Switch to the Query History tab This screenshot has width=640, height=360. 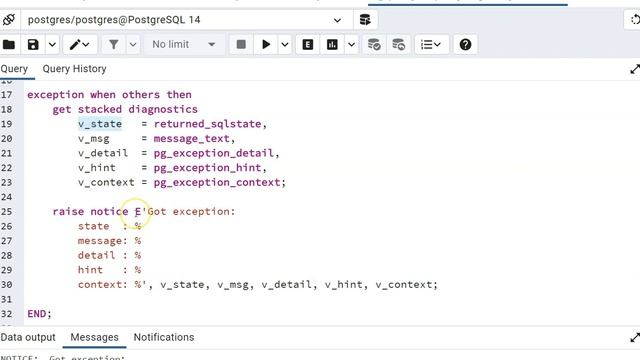(x=74, y=69)
